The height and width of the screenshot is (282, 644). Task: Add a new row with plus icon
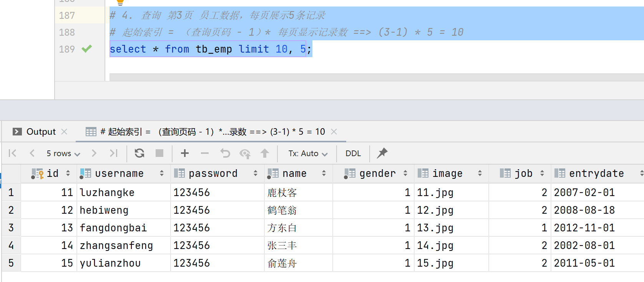pos(185,153)
